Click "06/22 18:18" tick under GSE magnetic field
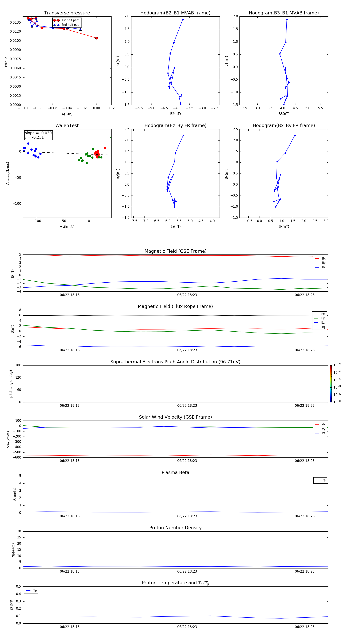Image resolution: width=351 pixels, height=644 pixels. [70, 295]
